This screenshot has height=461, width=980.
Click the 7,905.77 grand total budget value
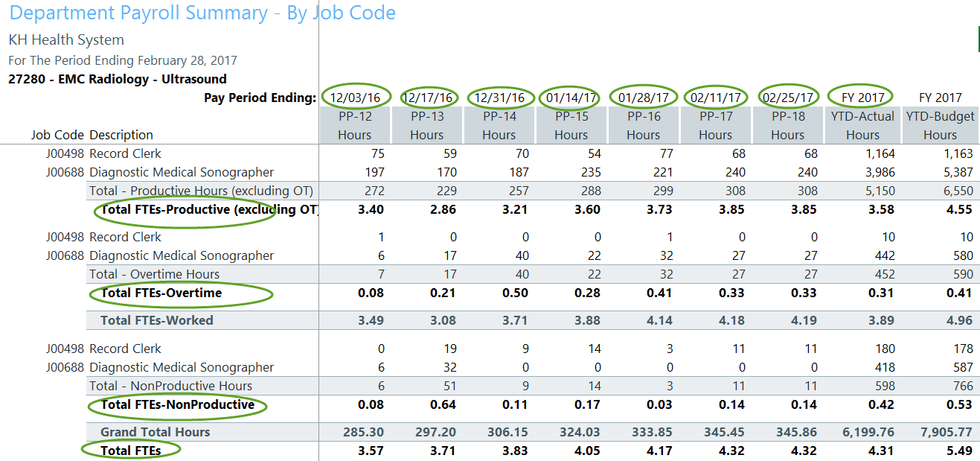pyautogui.click(x=941, y=432)
